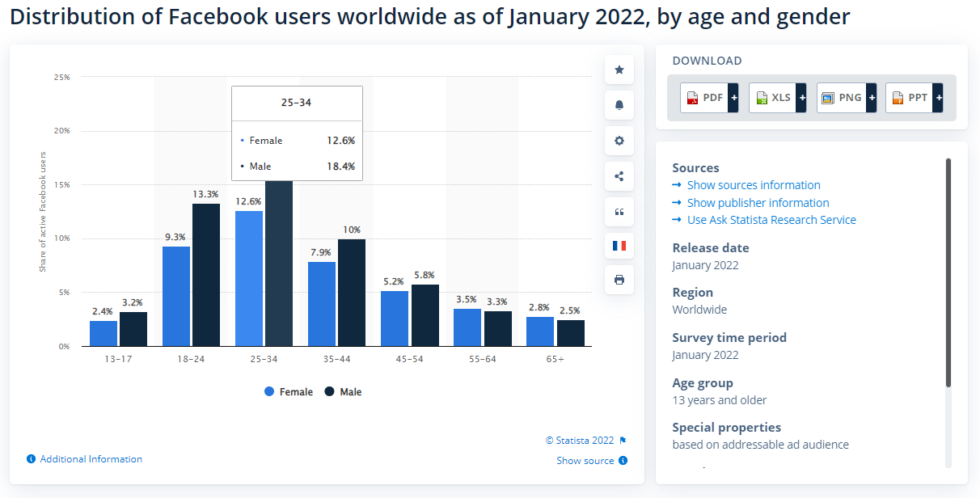Open the notification bell alert
Image resolution: width=980 pixels, height=498 pixels.
pos(619,105)
